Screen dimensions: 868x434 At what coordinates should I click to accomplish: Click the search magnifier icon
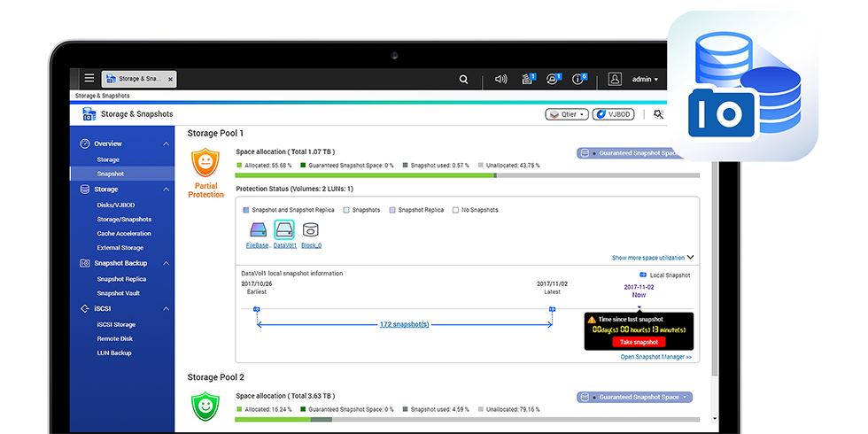click(463, 79)
